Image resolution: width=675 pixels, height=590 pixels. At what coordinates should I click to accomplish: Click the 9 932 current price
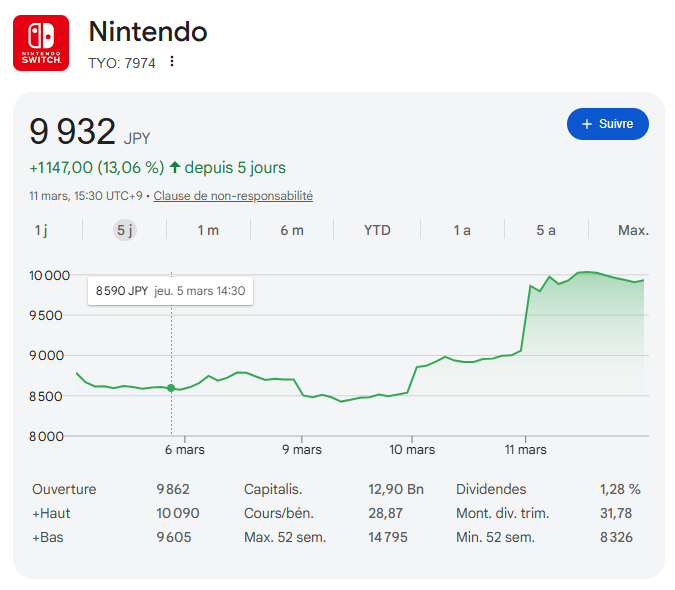pos(72,131)
